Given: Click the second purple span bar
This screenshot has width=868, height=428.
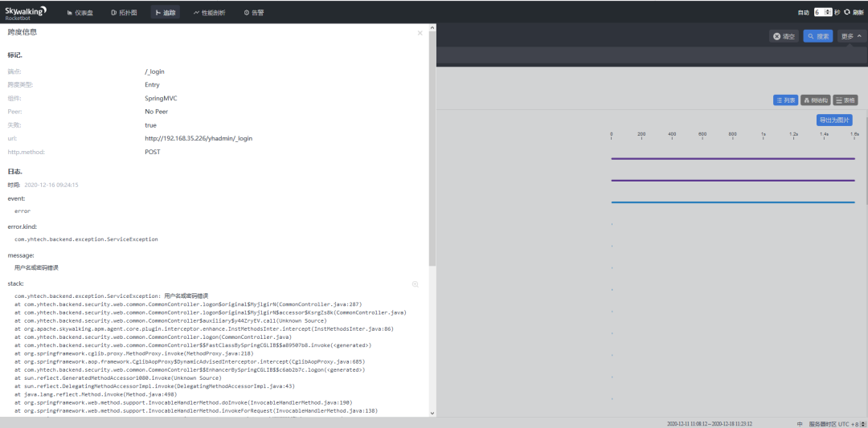Looking at the screenshot, I should point(733,180).
